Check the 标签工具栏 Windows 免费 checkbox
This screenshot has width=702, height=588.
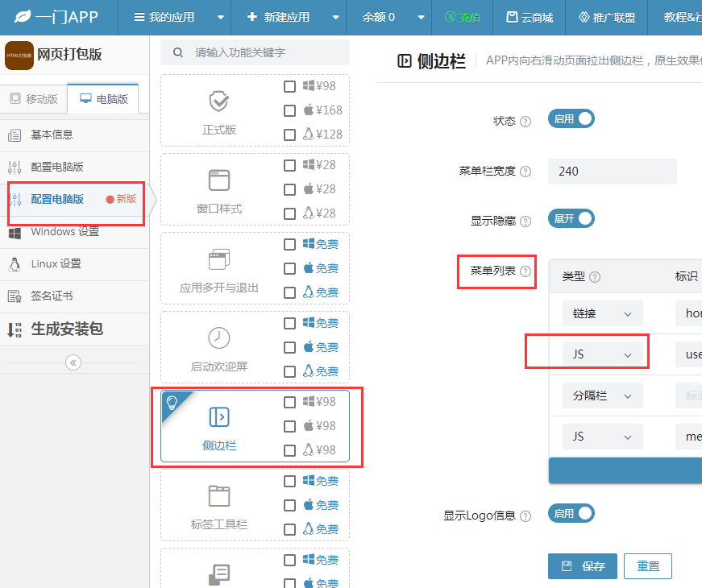point(289,482)
